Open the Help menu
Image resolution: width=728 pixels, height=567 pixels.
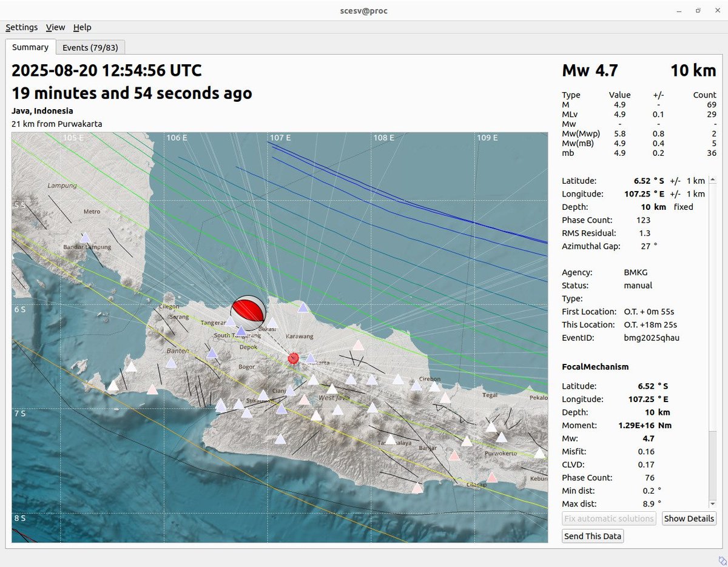point(82,27)
